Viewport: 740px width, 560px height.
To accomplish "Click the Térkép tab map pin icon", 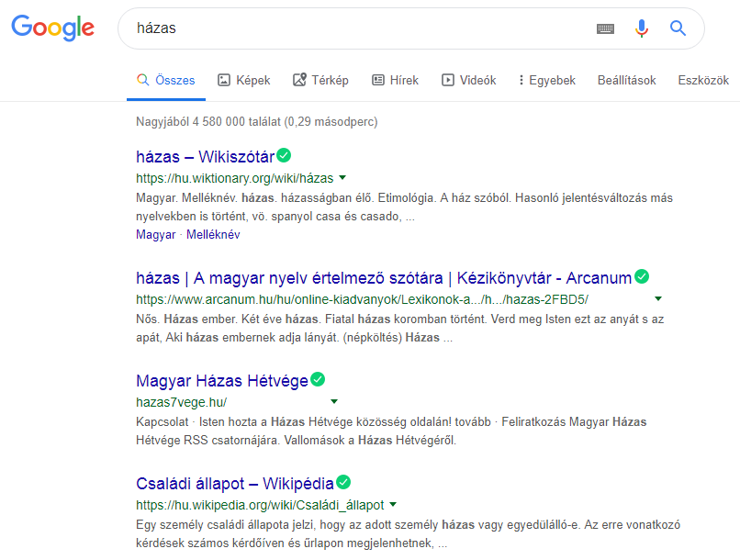I will tap(299, 79).
